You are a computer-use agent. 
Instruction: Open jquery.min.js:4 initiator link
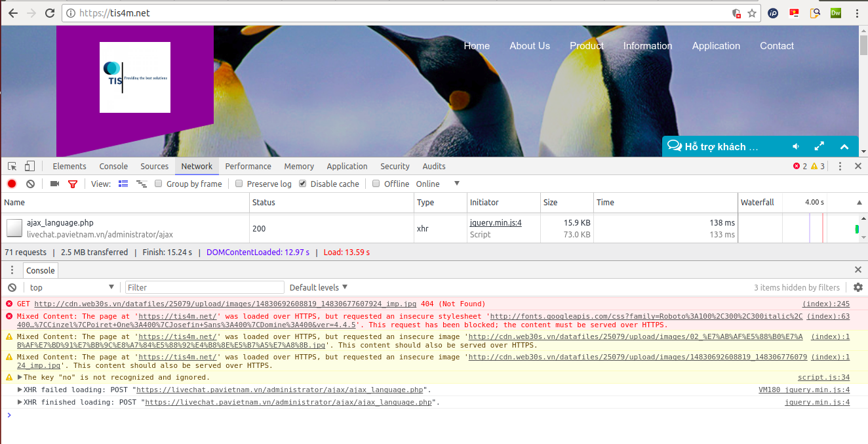(x=496, y=223)
